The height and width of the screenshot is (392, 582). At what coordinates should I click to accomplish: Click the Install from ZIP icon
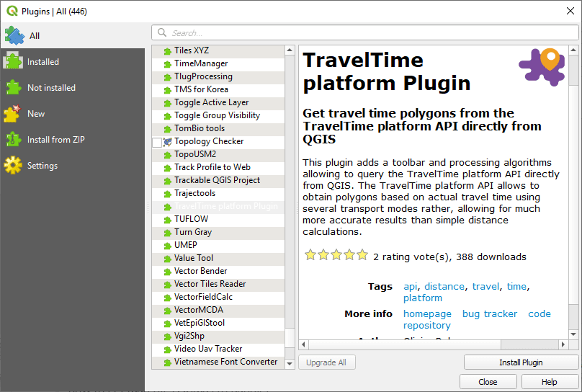pyautogui.click(x=14, y=140)
